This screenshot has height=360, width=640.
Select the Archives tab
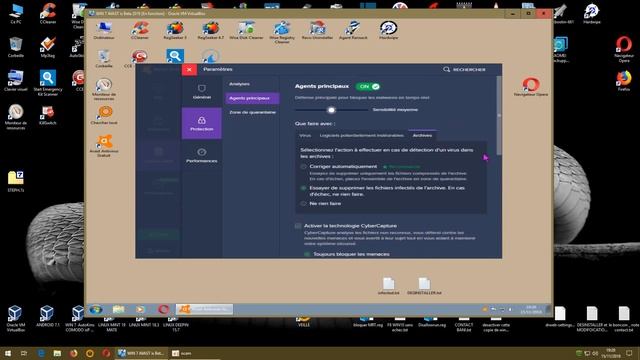tap(422, 136)
